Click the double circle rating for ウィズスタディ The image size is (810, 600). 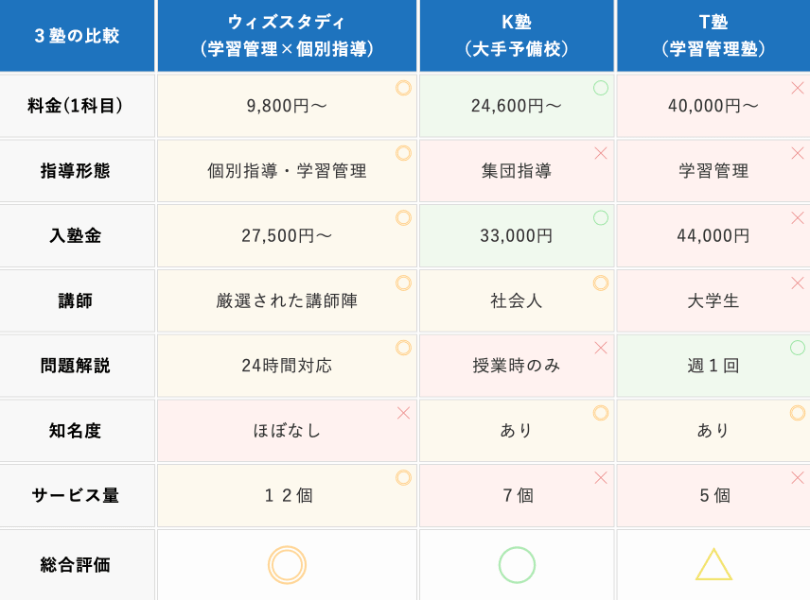point(287,565)
